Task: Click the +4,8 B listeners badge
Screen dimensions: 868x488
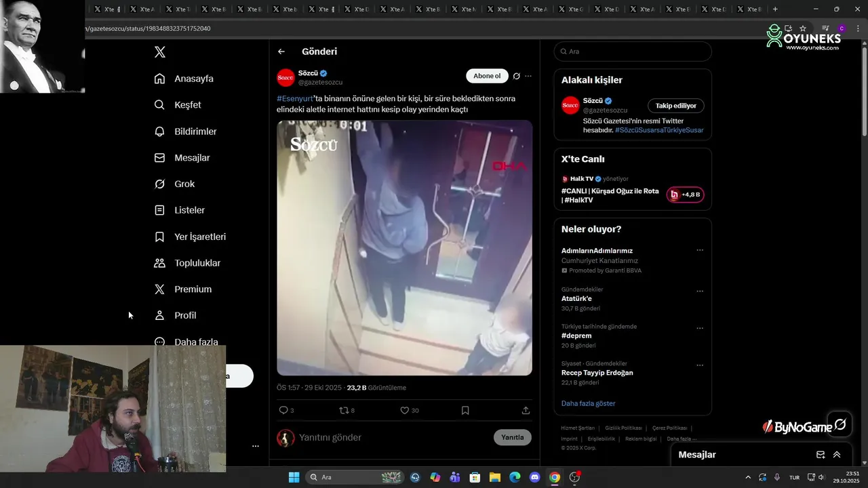Action: [x=685, y=195]
